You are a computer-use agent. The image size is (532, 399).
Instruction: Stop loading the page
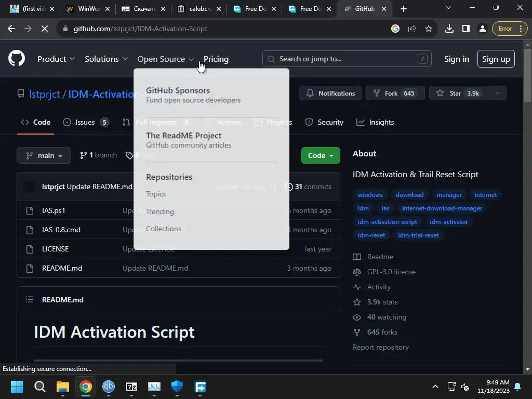(x=45, y=29)
